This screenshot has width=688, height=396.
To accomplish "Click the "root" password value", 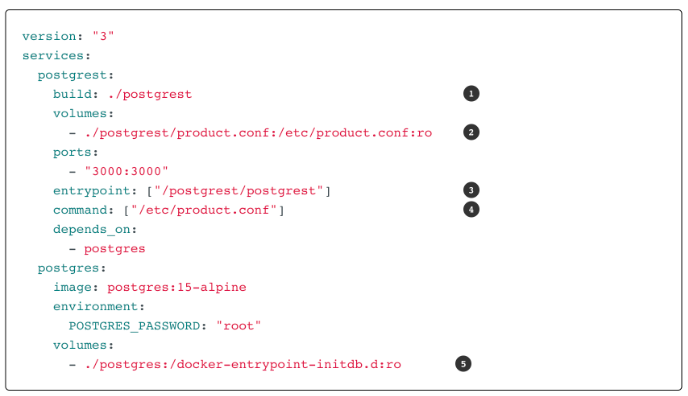I will pos(239,326).
